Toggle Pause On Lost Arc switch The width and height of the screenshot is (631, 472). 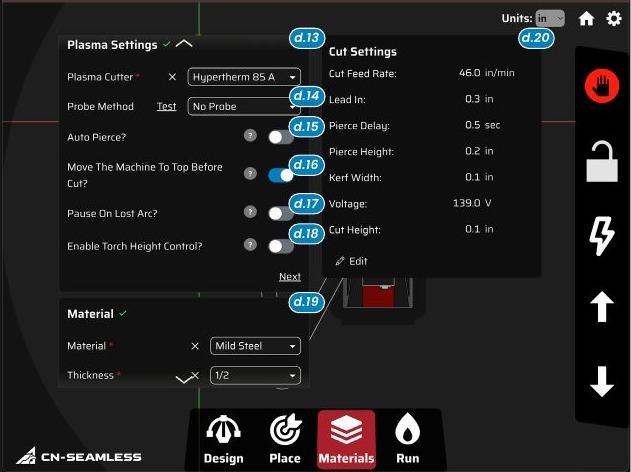[281, 213]
